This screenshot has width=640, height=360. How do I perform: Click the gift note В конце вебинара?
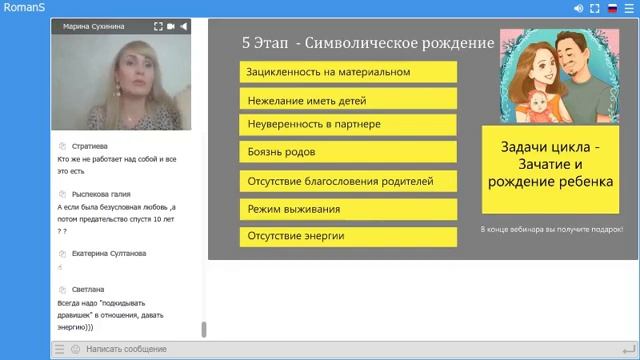tap(551, 229)
